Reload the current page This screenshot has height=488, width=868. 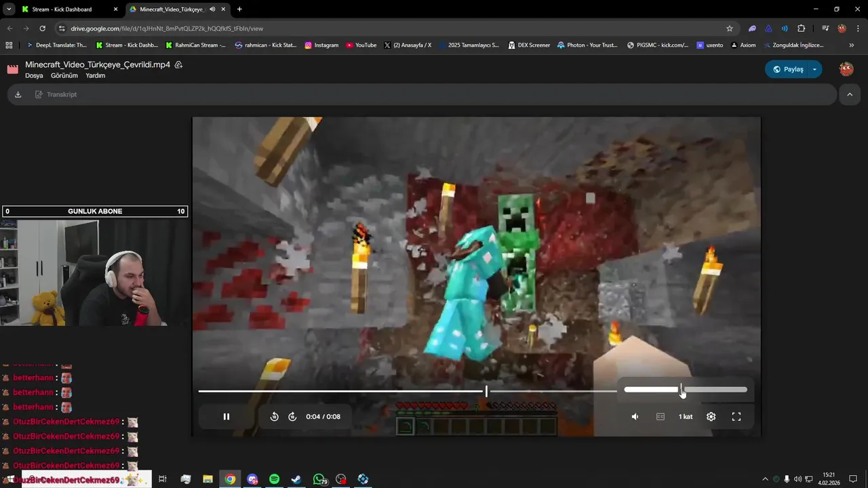[42, 28]
